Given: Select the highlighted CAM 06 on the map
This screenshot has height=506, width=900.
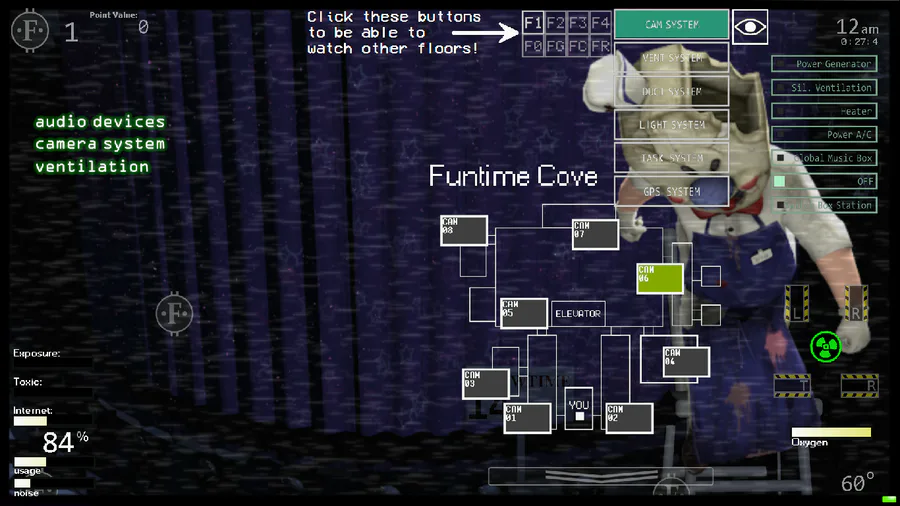Looking at the screenshot, I should [660, 278].
